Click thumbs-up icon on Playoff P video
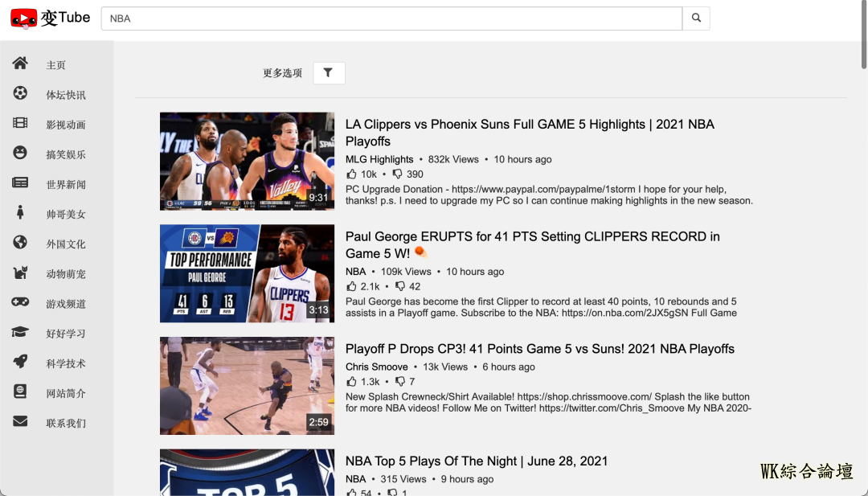 click(351, 381)
